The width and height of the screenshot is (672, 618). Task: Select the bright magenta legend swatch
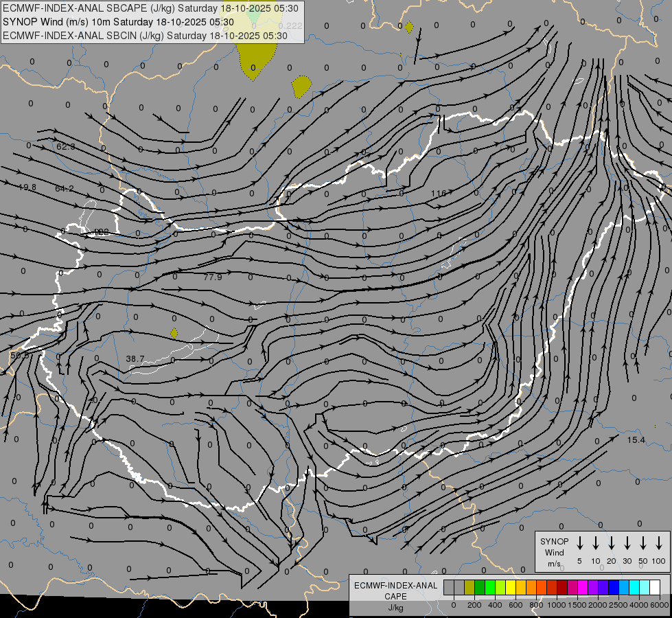click(x=583, y=588)
